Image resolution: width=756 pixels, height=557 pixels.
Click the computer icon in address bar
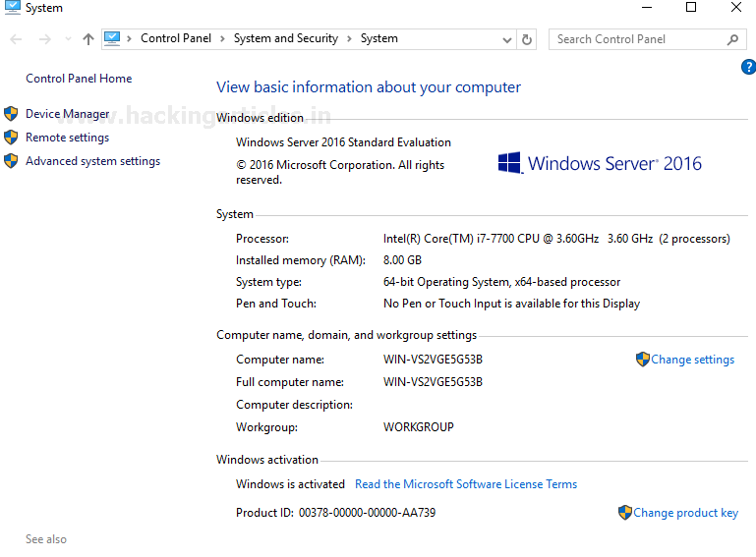coord(112,38)
